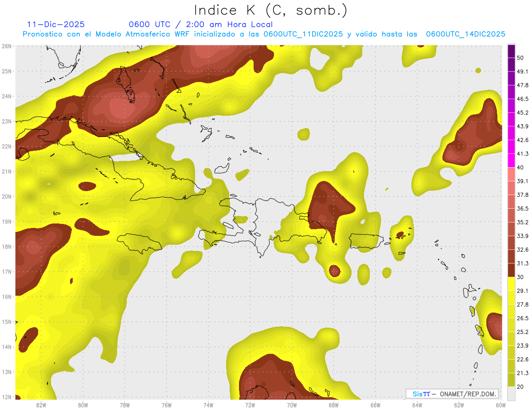Image resolution: width=532 pixels, height=411 pixels.
Task: Click the magenta swatch between 40 and 41.3
Action: click(x=511, y=160)
